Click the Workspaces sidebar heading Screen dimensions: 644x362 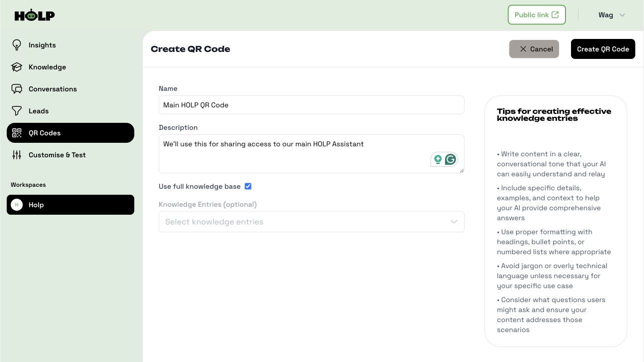[28, 185]
